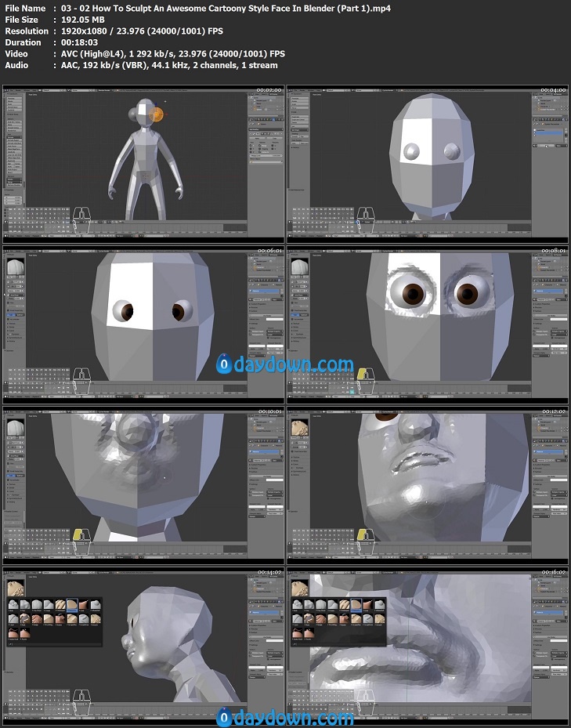Select the SculptDraw brush in 00:14:02 frame
The height and width of the screenshot is (728, 571).
click(x=84, y=618)
